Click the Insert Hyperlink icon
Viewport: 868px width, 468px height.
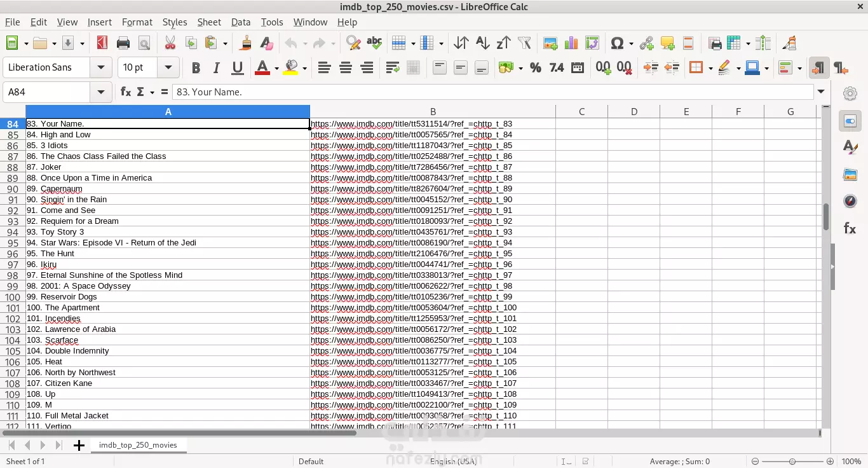646,43
